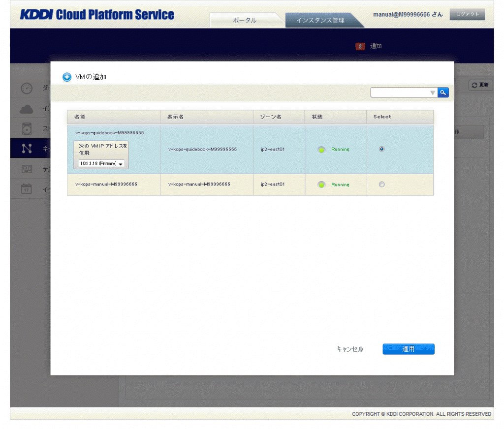
Task: Click the v-kcps-manual-M99996666 name cell
Action: click(114, 184)
